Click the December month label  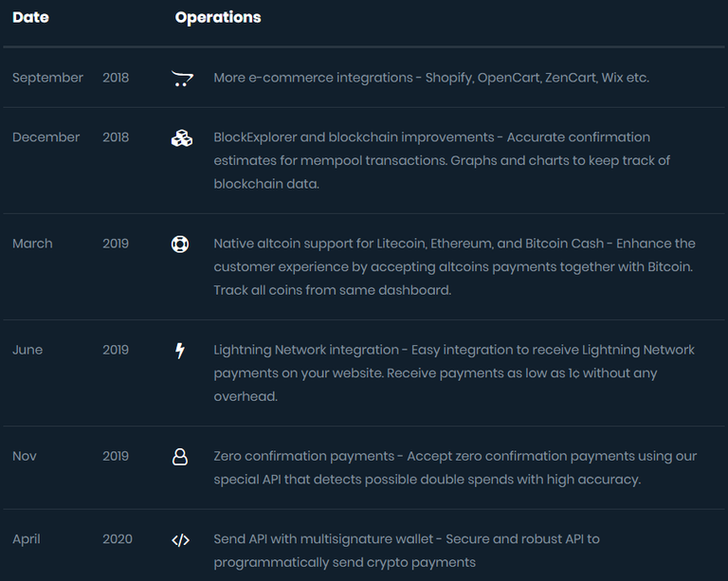tap(45, 137)
